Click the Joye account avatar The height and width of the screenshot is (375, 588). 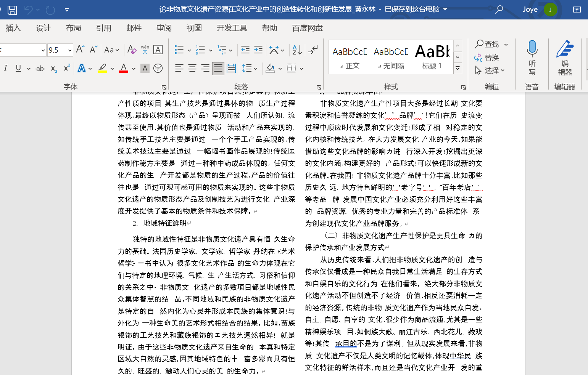[x=550, y=10]
